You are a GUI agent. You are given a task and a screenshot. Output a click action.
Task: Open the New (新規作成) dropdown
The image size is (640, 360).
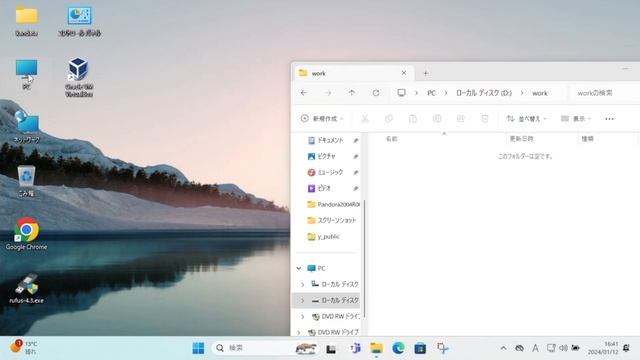click(322, 119)
